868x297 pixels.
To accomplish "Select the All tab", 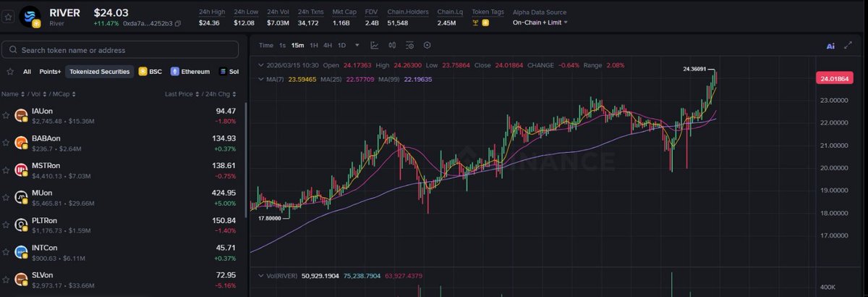I will (x=27, y=72).
